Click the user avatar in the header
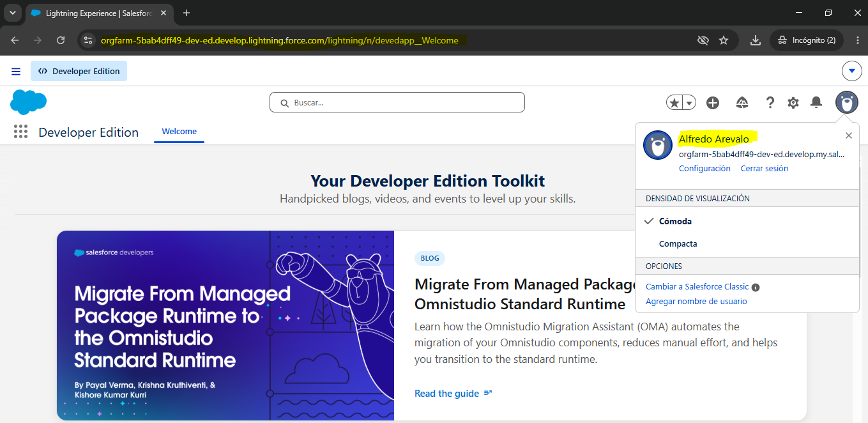868x423 pixels. pyautogui.click(x=847, y=102)
